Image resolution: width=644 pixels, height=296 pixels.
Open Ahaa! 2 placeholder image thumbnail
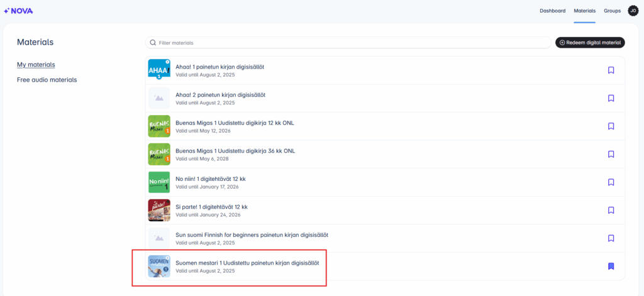click(x=159, y=98)
